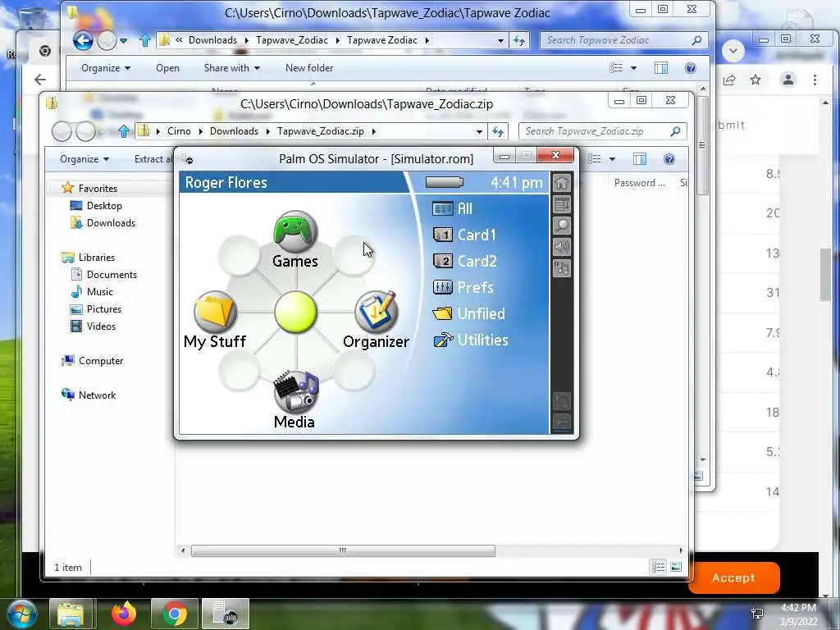
Task: Open the Share with dropdown
Action: pos(231,68)
